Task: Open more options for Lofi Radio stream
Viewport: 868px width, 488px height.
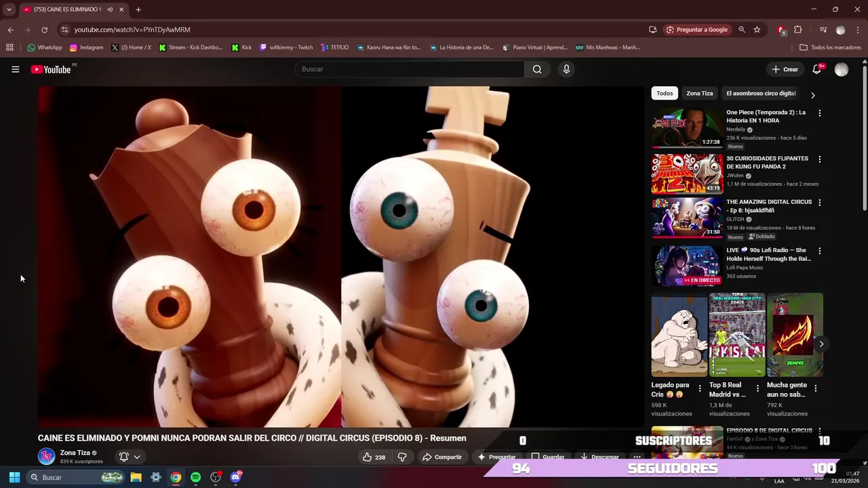Action: 819,251
